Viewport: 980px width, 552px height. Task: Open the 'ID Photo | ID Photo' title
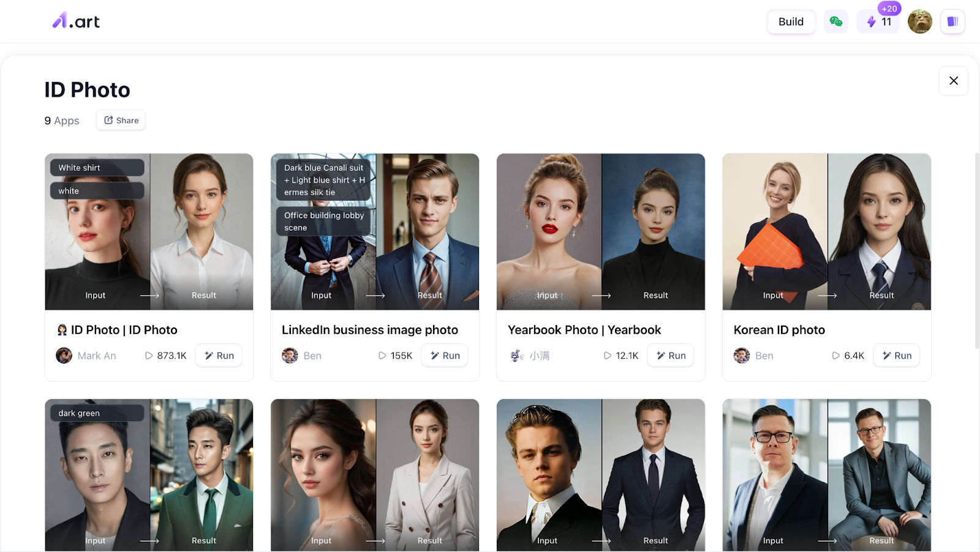[117, 330]
